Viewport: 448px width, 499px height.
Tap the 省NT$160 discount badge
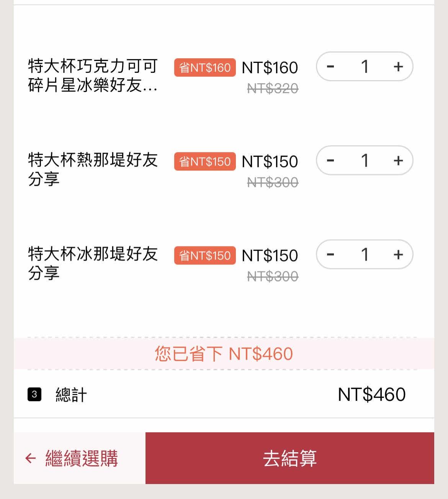tap(205, 68)
